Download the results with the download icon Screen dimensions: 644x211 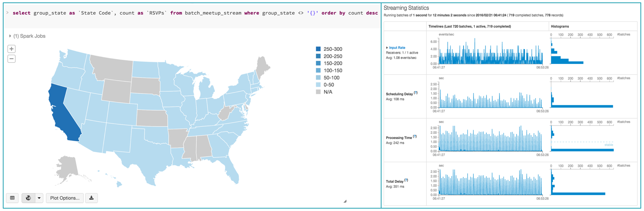[91, 198]
